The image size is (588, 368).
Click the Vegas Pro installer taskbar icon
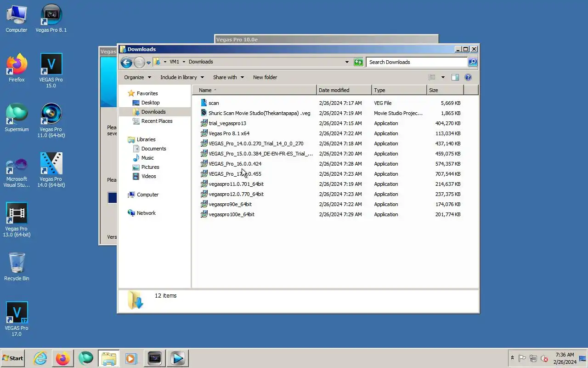[154, 358]
